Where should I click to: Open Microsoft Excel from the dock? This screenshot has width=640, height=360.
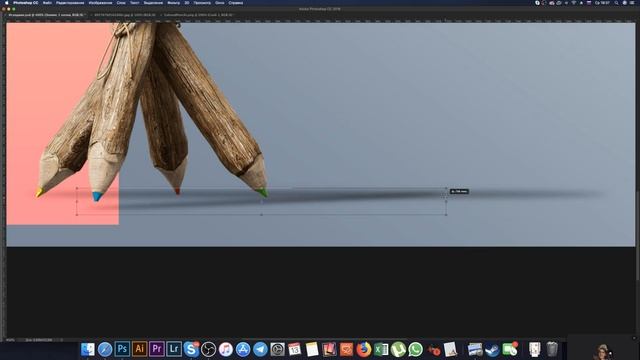381,349
